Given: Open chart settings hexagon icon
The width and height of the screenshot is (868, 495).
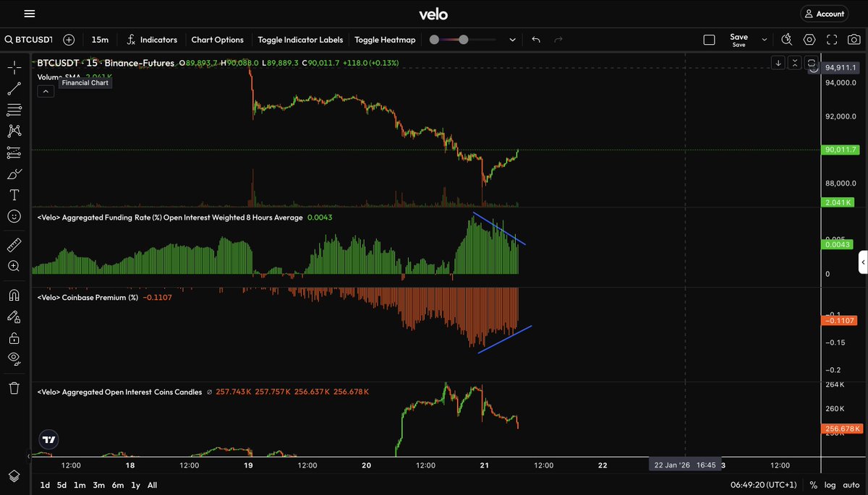Looking at the screenshot, I should (809, 40).
